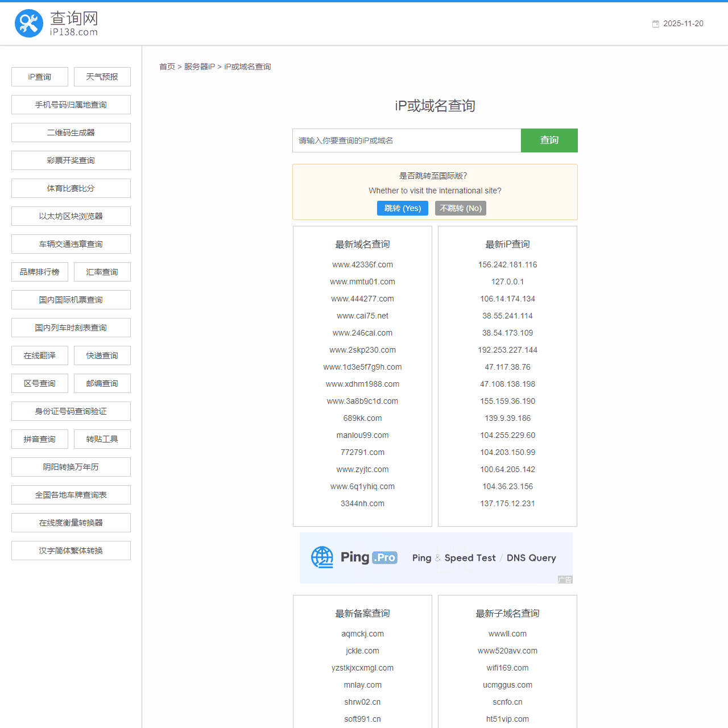The height and width of the screenshot is (728, 728).
Task: Visit the www.cai75.net domain link
Action: pyautogui.click(x=362, y=316)
